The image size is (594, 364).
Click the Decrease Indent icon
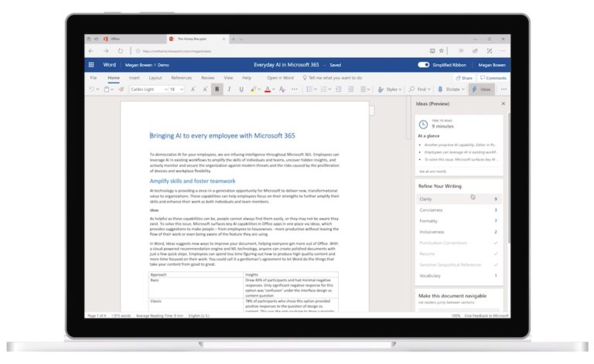tap(338, 90)
